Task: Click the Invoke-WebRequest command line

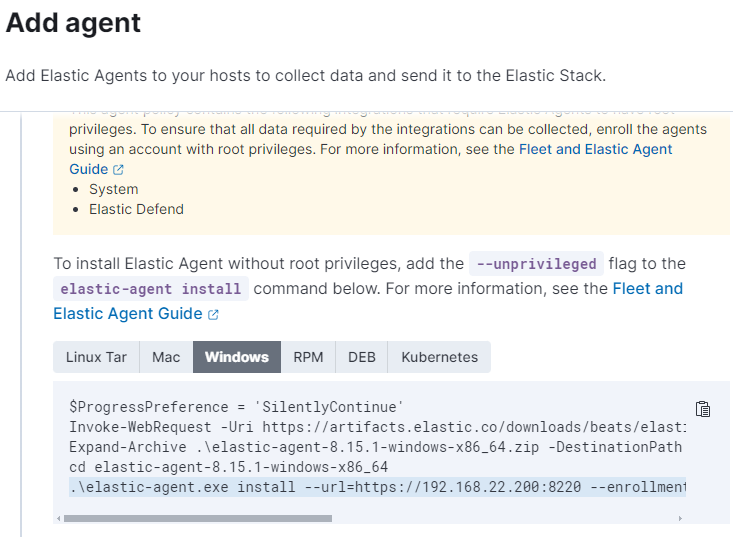Action: [x=377, y=427]
